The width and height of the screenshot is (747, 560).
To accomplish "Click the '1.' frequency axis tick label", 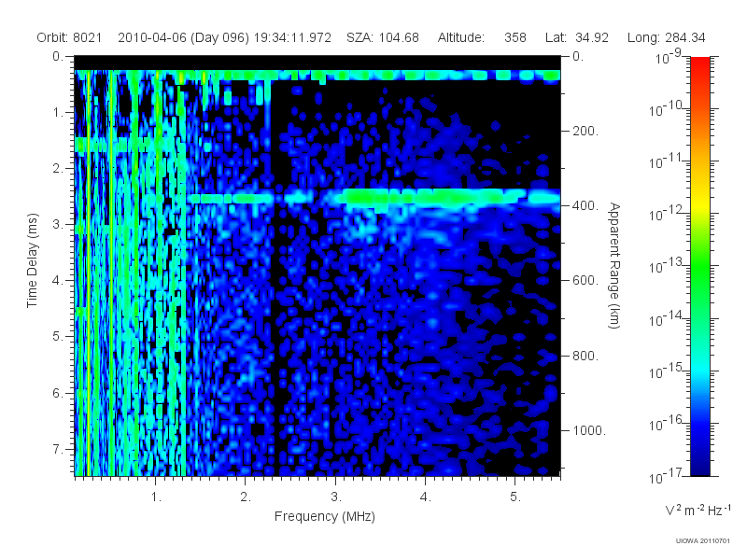I will 156,497.
